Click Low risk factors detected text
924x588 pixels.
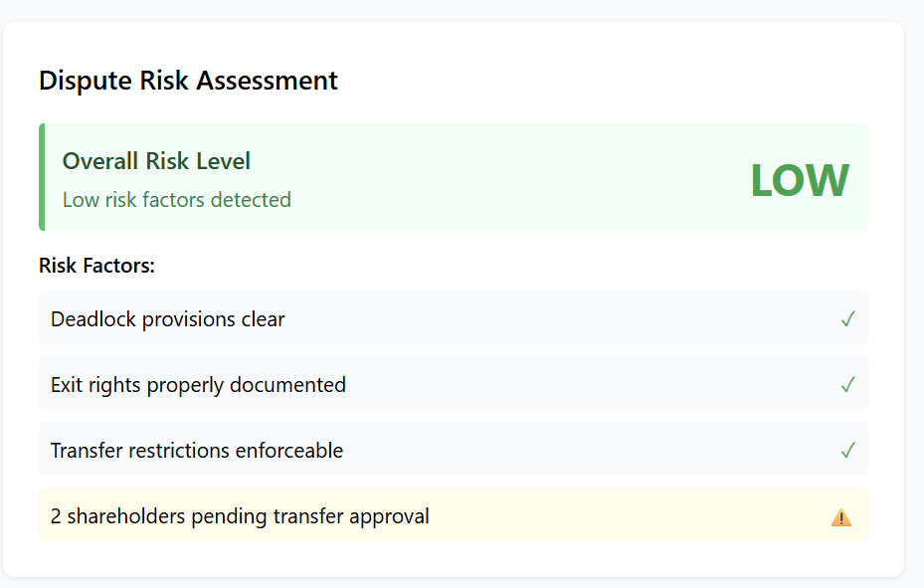point(176,200)
